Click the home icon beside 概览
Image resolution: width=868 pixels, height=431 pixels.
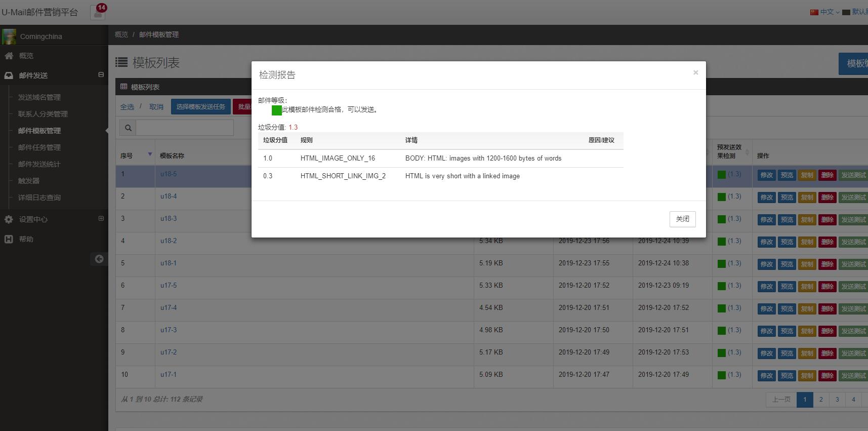pos(9,56)
